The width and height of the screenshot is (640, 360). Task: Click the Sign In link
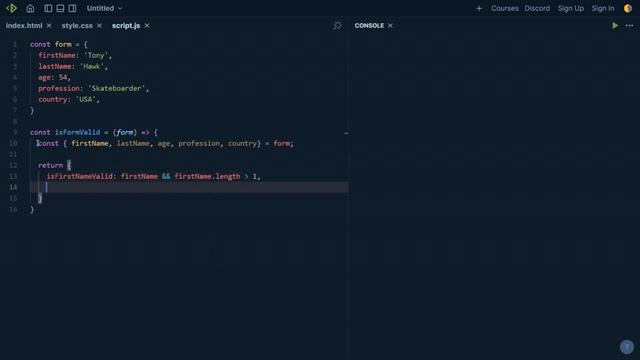pyautogui.click(x=603, y=8)
